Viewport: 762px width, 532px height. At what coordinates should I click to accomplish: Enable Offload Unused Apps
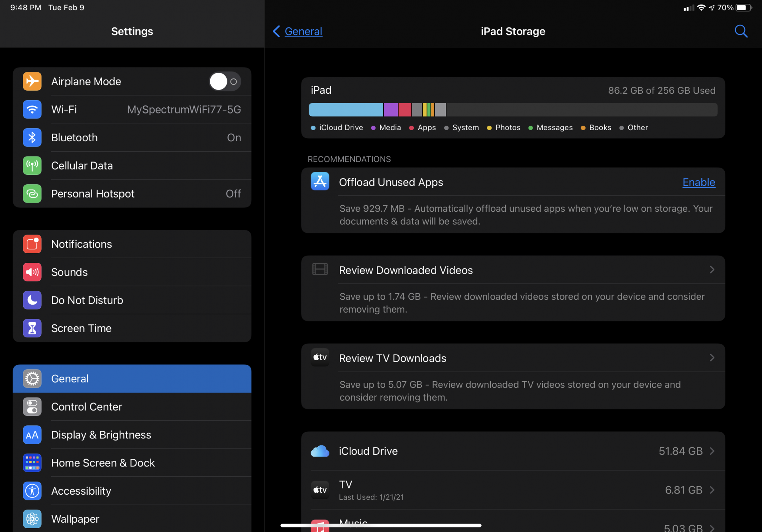698,182
